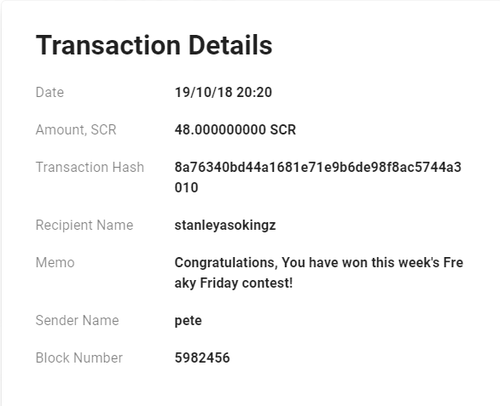500x406 pixels.
Task: Click memo second line 'aky Friday contest!'
Action: [234, 283]
